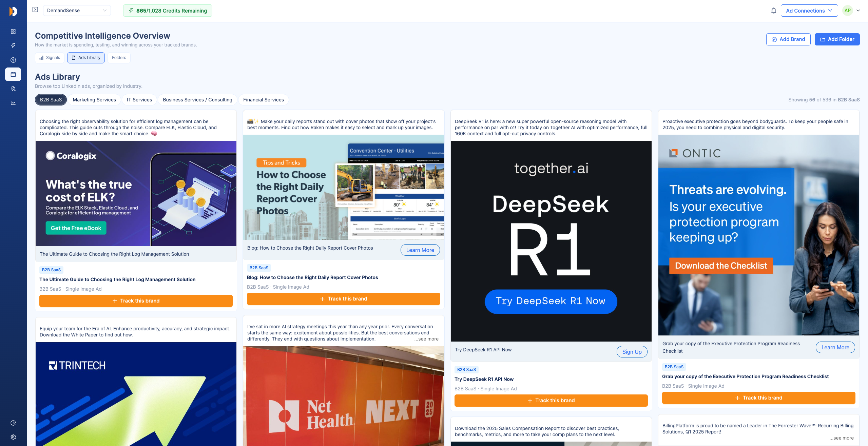The height and width of the screenshot is (446, 868).
Task: Open the Trintech ad image
Action: point(136,394)
